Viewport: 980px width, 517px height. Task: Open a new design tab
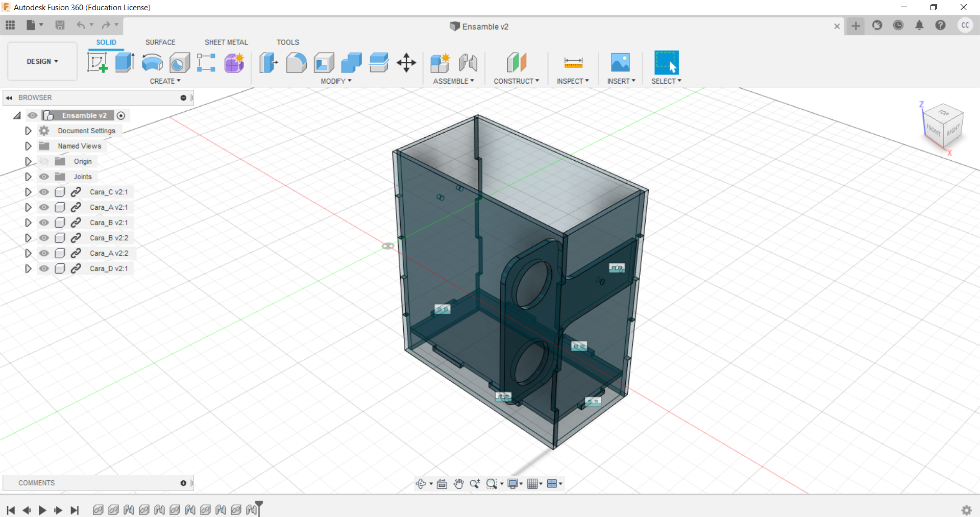[855, 26]
